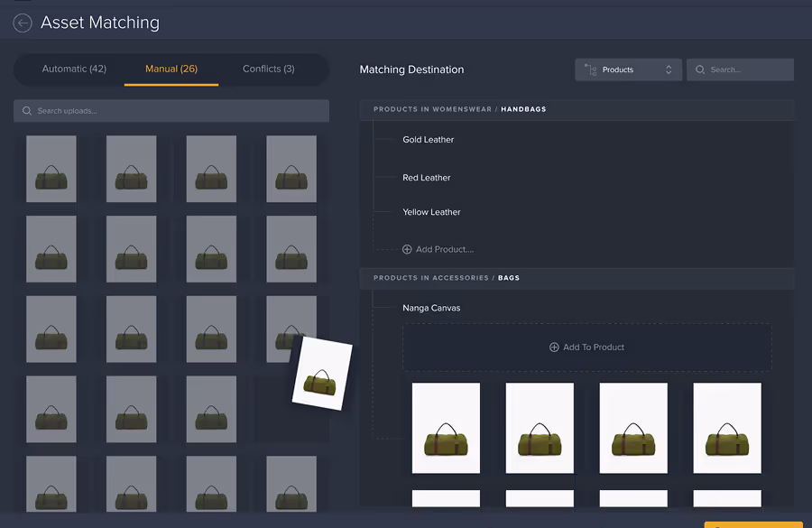The height and width of the screenshot is (528, 812).
Task: Click the plus icon beside Add Product
Action: [407, 249]
